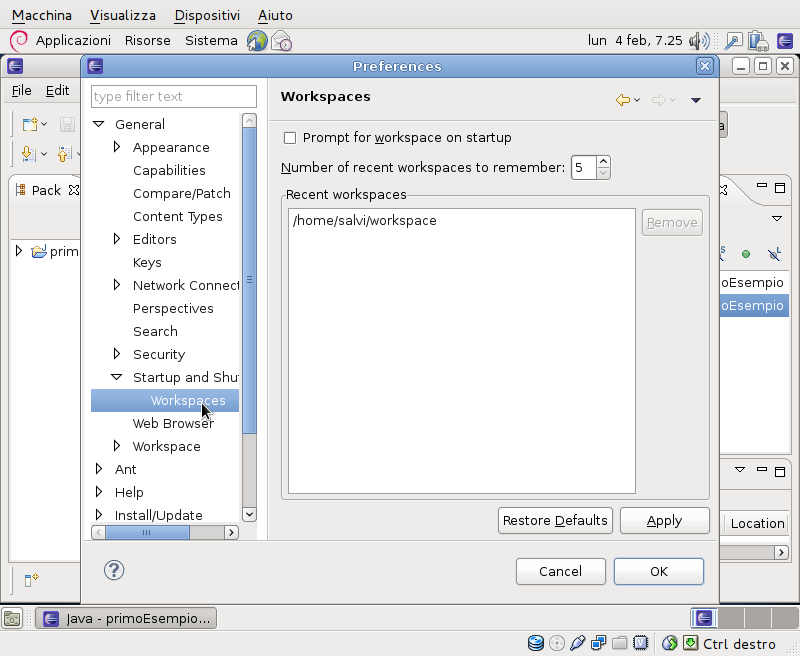
Task: Click the VirtualBox hard disk status icon
Action: coord(536,643)
